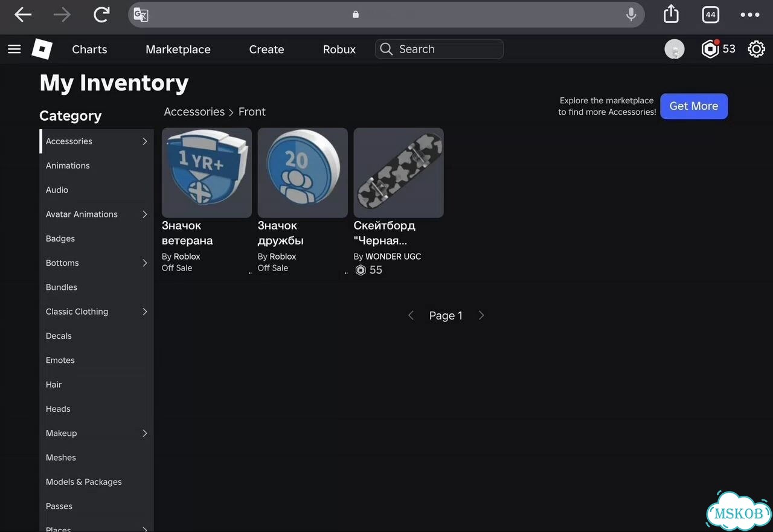Open the Значок ветерана item title
Viewport: 773px width, 532px height.
point(187,233)
